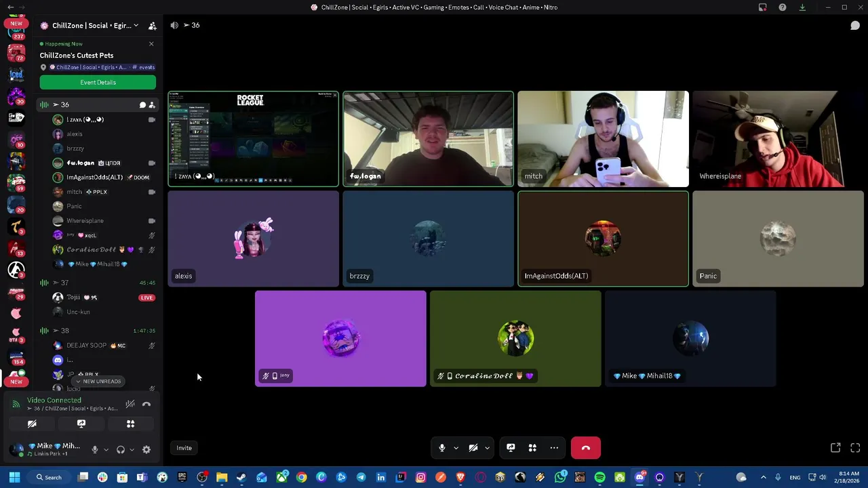Click invite-to-channel icon beside channel 36
The height and width of the screenshot is (488, 868).
[x=152, y=105]
